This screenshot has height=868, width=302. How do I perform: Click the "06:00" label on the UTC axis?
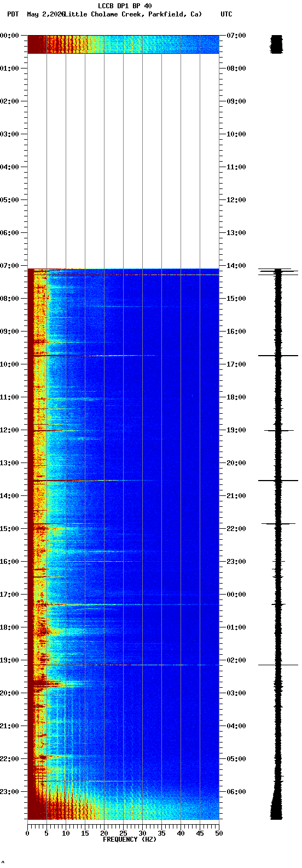(236, 792)
